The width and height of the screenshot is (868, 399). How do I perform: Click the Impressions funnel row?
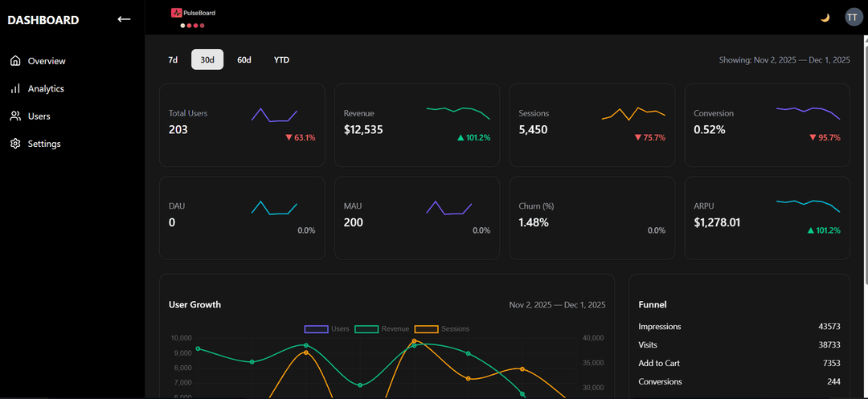(739, 327)
